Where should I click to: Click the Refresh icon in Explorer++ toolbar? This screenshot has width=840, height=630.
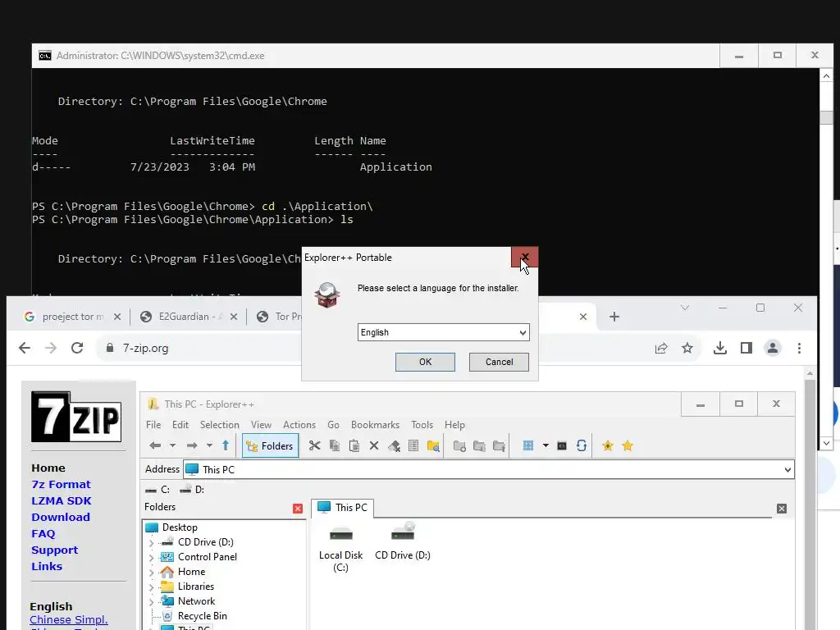pos(582,445)
